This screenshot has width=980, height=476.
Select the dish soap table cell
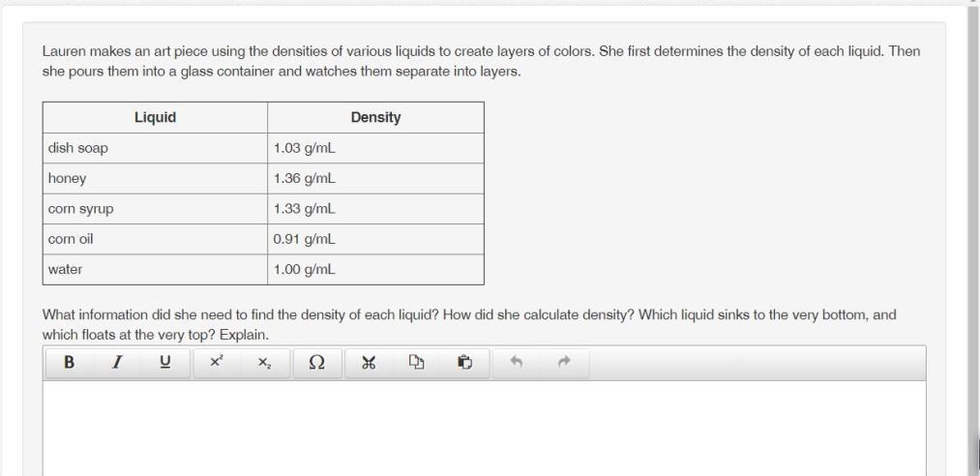tap(155, 148)
